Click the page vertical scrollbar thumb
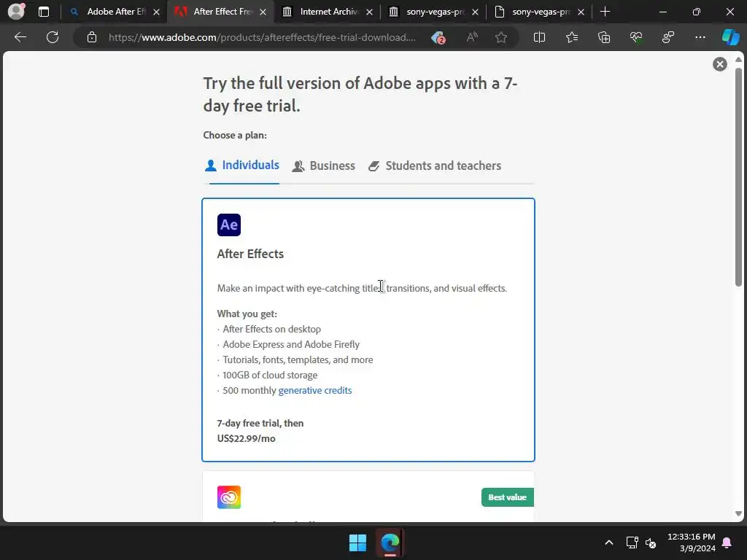The width and height of the screenshot is (747, 560). click(738, 177)
